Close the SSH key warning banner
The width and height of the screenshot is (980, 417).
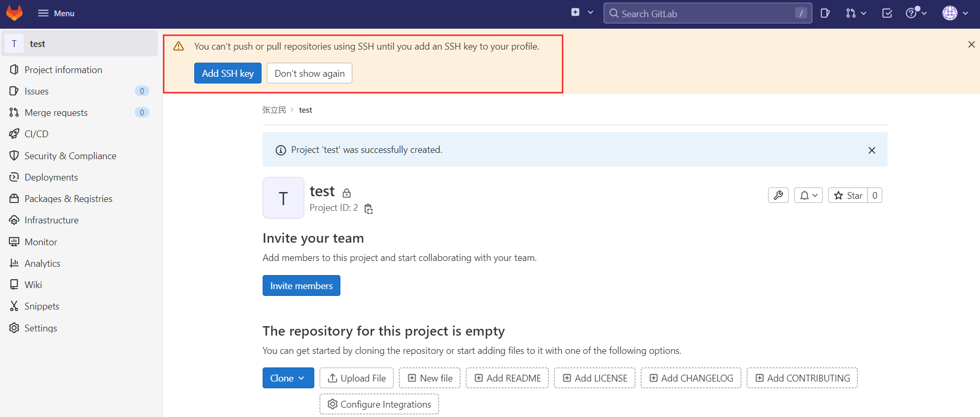click(x=971, y=44)
